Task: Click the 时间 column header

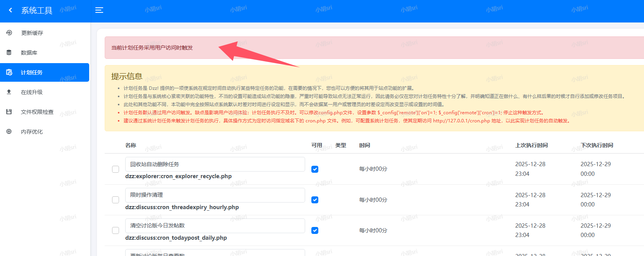Action: (x=364, y=145)
